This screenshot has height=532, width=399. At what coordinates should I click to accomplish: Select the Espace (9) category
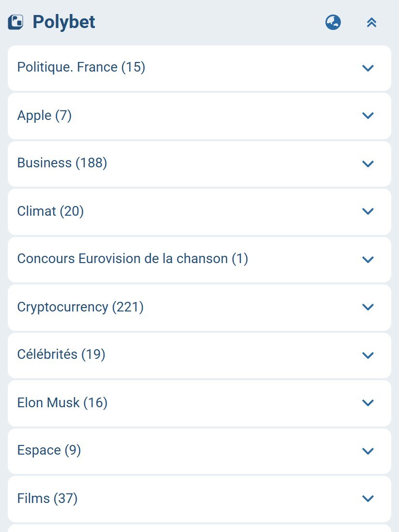click(x=49, y=450)
